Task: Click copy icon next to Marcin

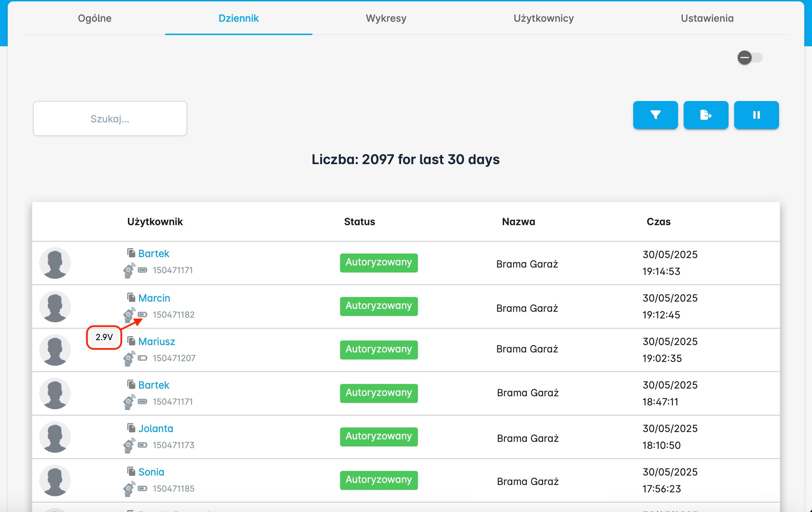Action: 131,298
